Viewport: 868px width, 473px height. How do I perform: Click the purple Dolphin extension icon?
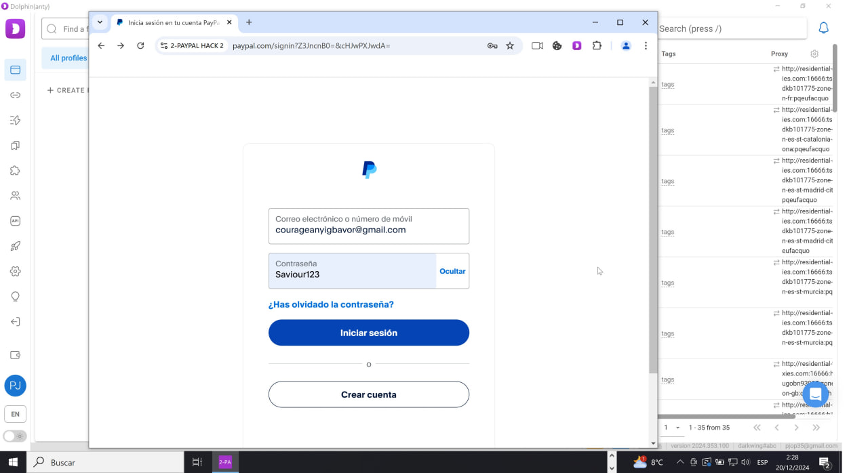point(577,45)
